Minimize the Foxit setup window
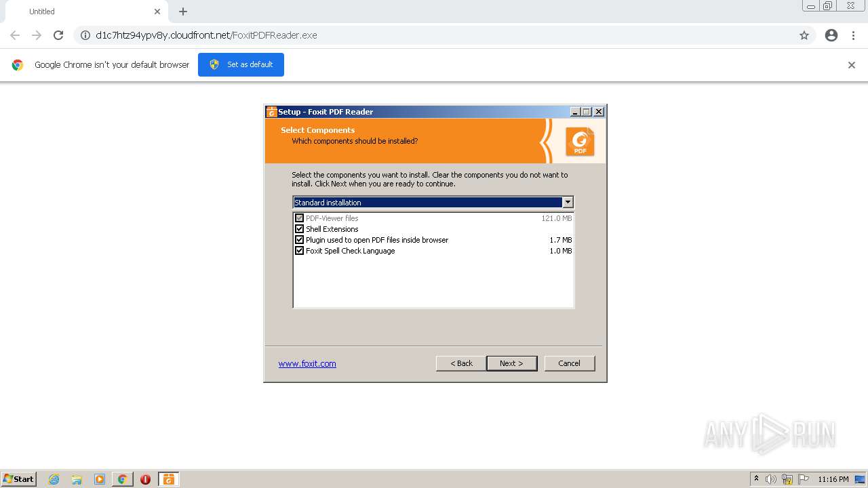 click(576, 112)
